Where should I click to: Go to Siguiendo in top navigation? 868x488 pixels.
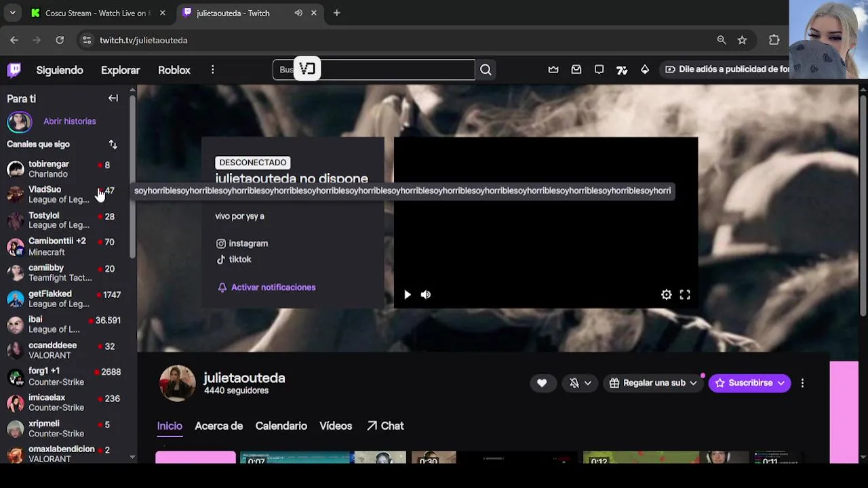(x=60, y=70)
